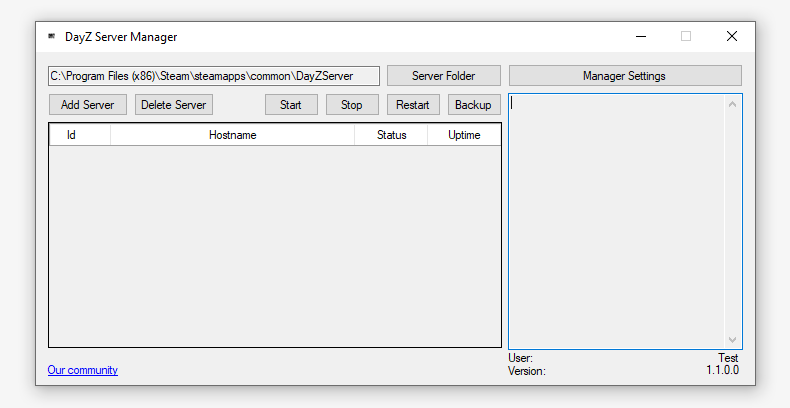Close the DayZ Server Manager window
The width and height of the screenshot is (790, 408).
point(732,36)
